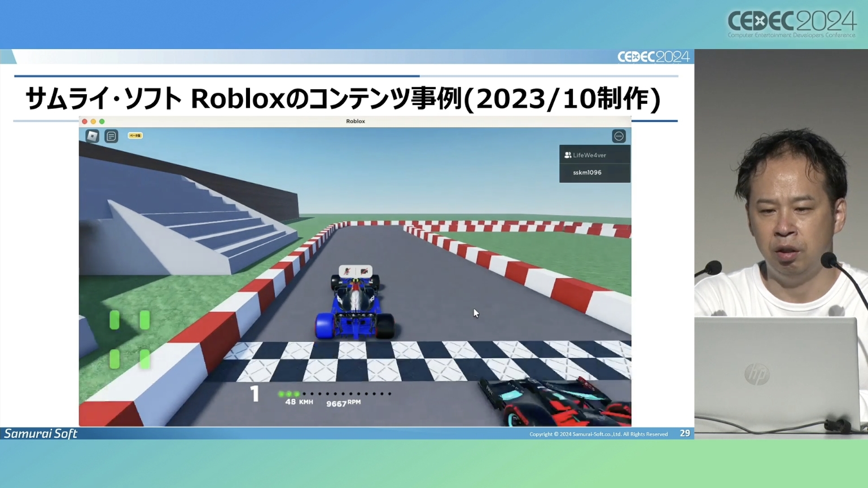This screenshot has width=868, height=488.
Task: Select player LifeWe4ver in the player list
Action: pyautogui.click(x=589, y=155)
